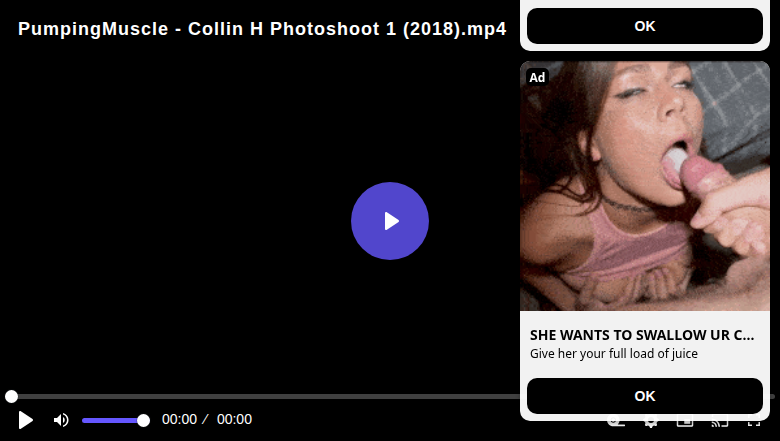This screenshot has width=780, height=441.
Task: Click the total duration time display
Action: 234,419
